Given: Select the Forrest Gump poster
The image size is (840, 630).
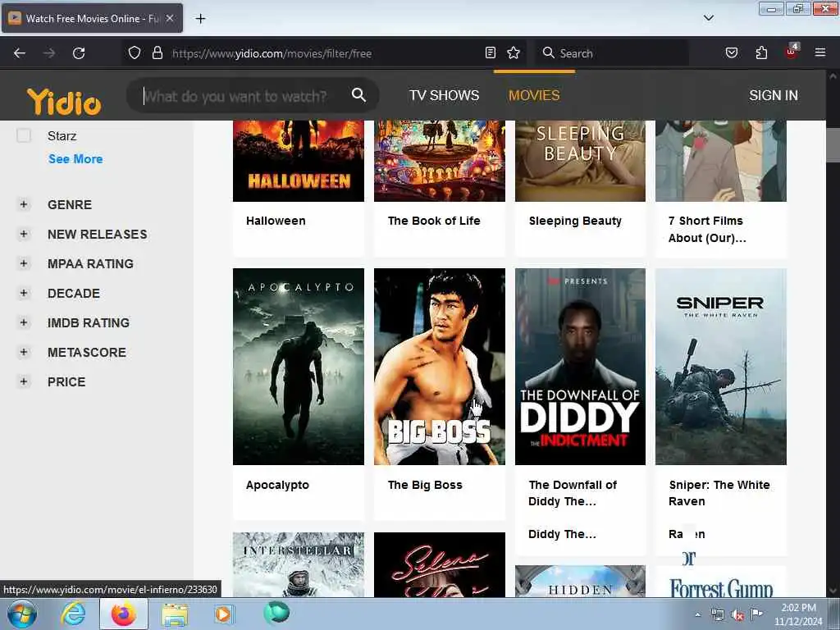Looking at the screenshot, I should [721, 582].
